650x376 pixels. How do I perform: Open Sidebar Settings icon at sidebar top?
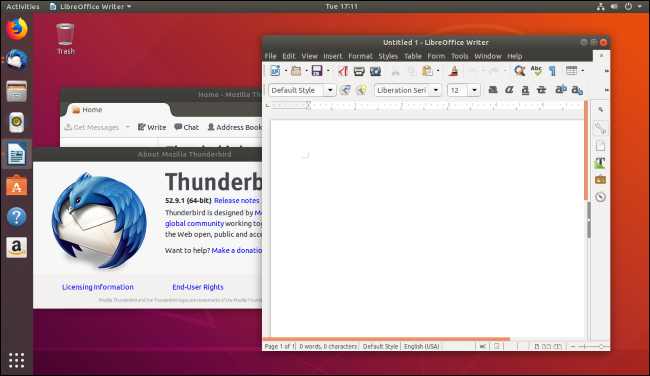pyautogui.click(x=601, y=110)
